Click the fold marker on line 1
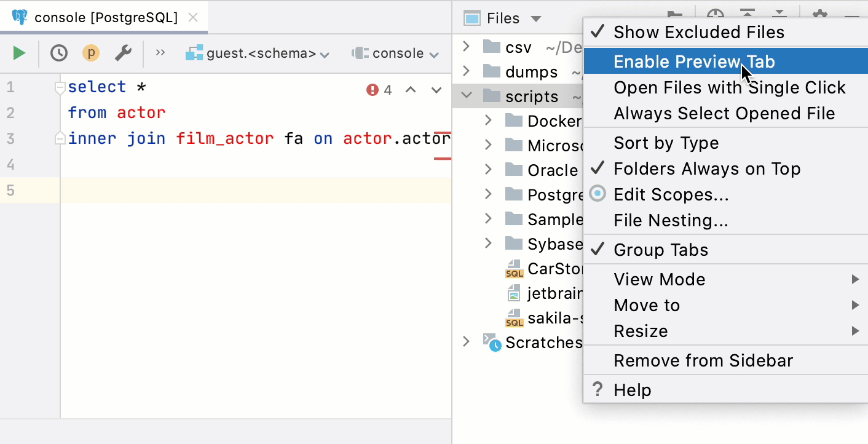This screenshot has width=868, height=444. [60, 88]
